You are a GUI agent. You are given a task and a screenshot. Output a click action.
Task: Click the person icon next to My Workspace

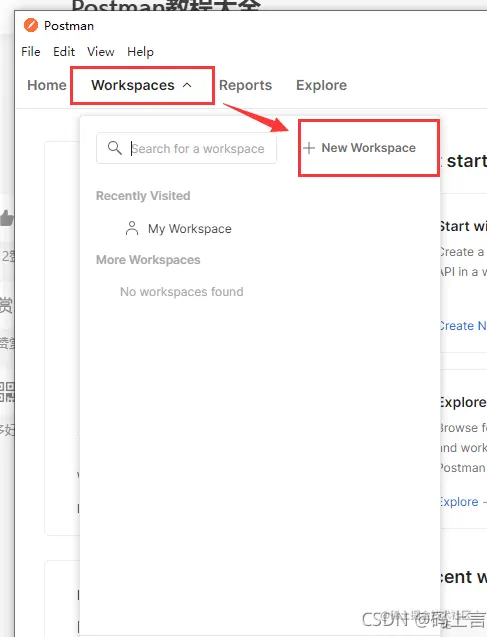coord(132,228)
